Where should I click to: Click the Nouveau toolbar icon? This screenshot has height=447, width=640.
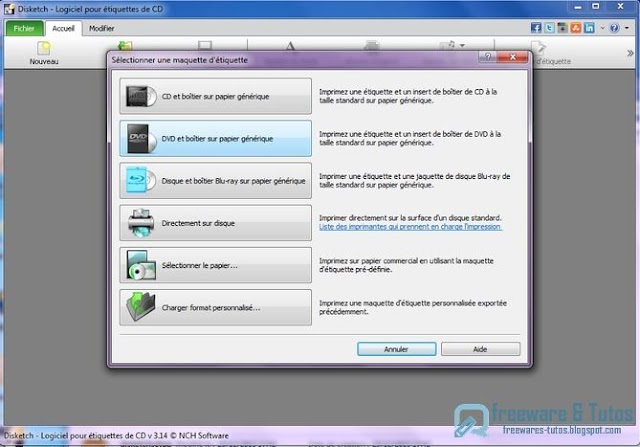(x=44, y=49)
